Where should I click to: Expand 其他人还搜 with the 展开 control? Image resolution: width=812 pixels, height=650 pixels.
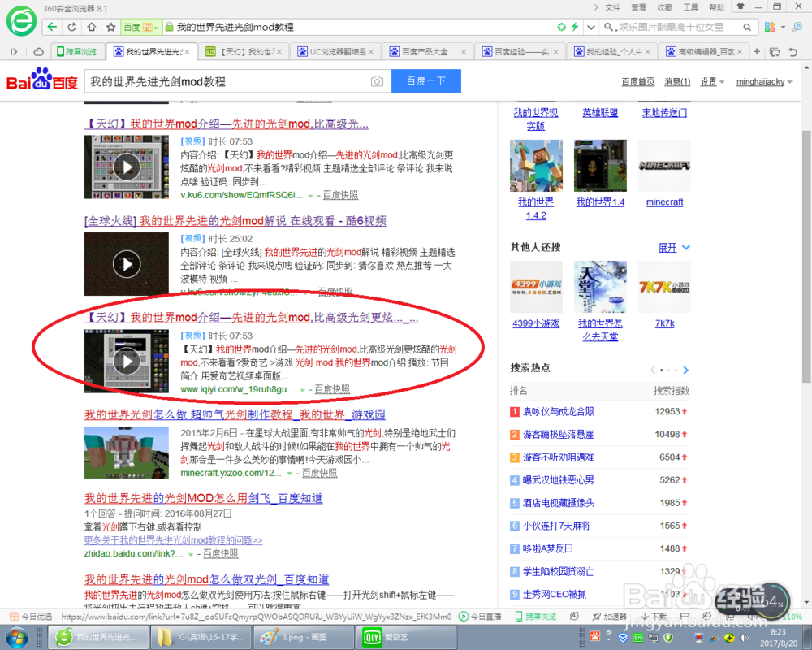669,248
